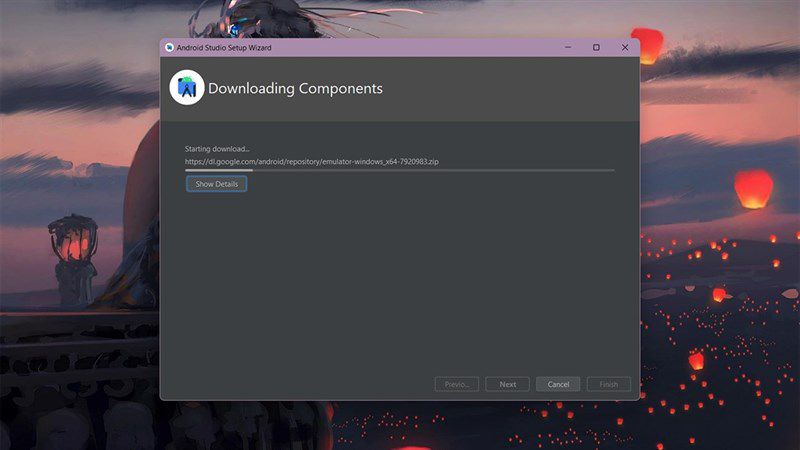Click the 'Android Studio Setup Wizard' title text
The height and width of the screenshot is (450, 800).
pyautogui.click(x=224, y=47)
